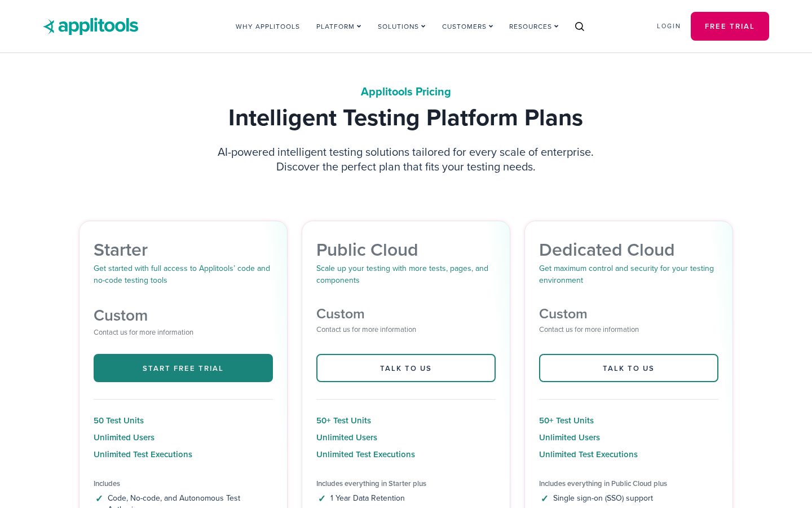Click 'Includes everything in Public Cloud plus' text
The height and width of the screenshot is (508, 812).
pyautogui.click(x=603, y=484)
